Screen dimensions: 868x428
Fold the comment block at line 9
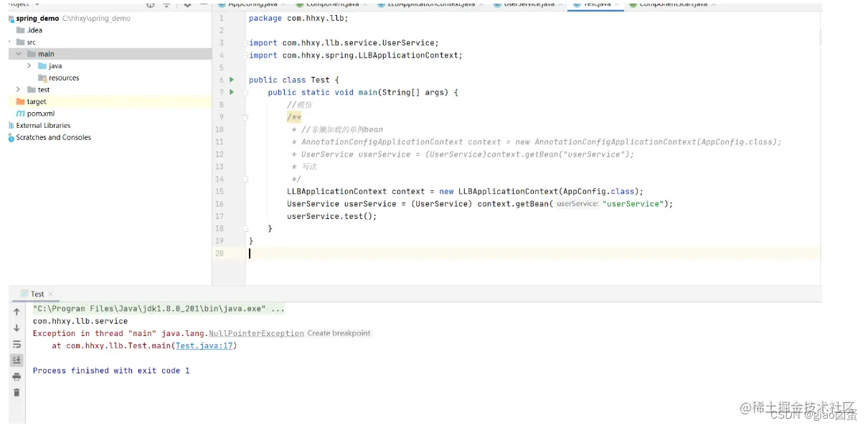click(245, 117)
